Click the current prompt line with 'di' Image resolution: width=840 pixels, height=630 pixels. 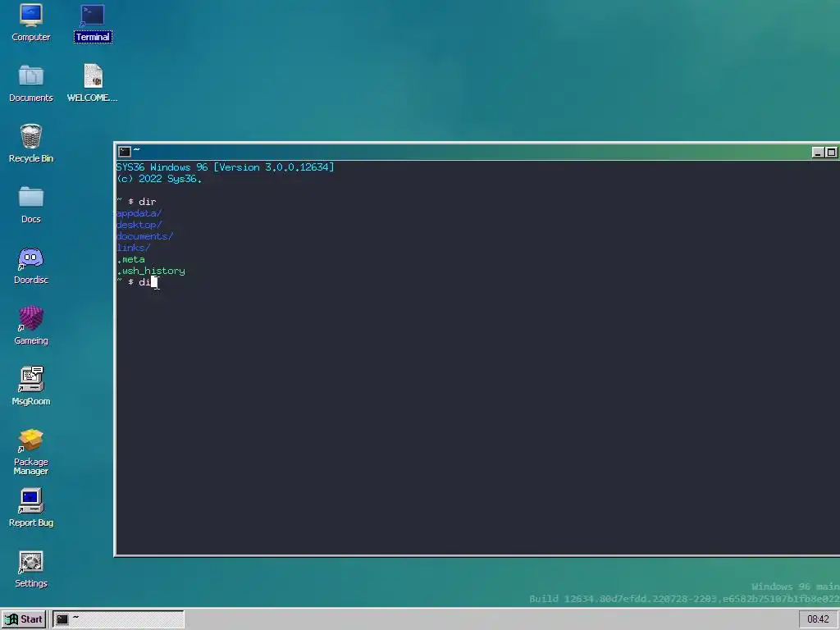click(x=138, y=282)
